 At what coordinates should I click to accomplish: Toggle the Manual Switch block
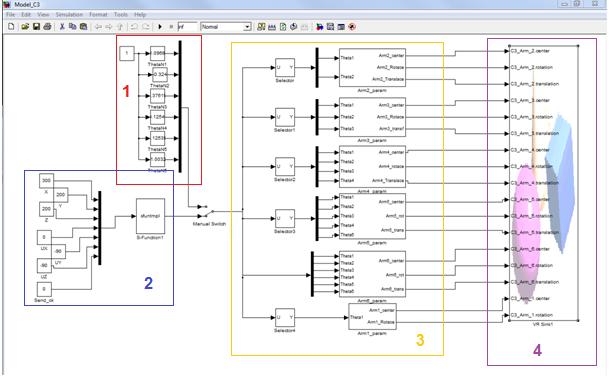[x=207, y=211]
